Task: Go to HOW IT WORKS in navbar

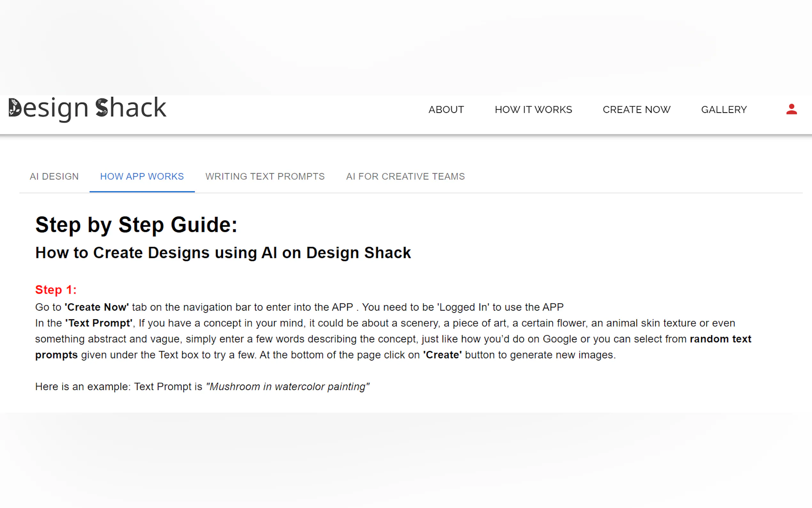Action: (533, 109)
